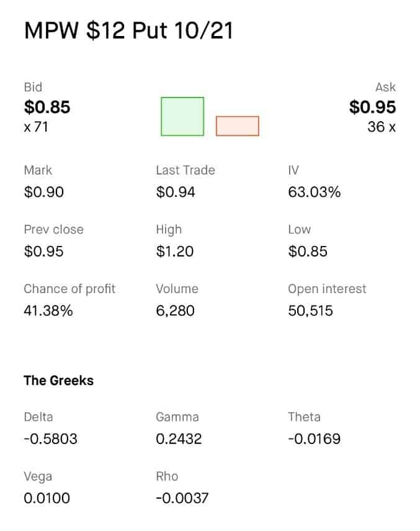Image resolution: width=420 pixels, height=531 pixels.
Task: Tap the Theta label
Action: (304, 417)
